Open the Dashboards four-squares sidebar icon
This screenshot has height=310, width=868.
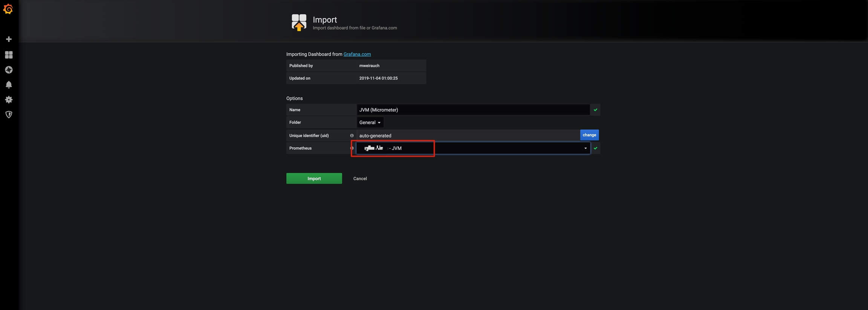click(9, 55)
